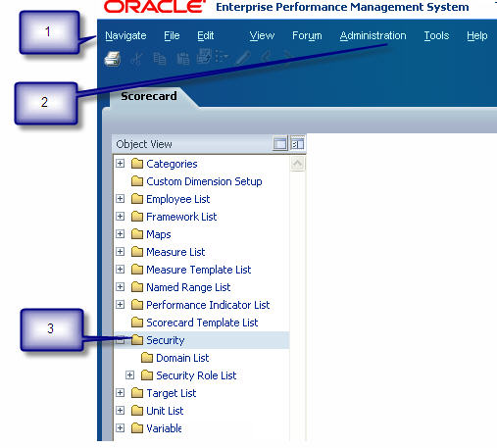Select Domain List under Security

pyautogui.click(x=182, y=358)
